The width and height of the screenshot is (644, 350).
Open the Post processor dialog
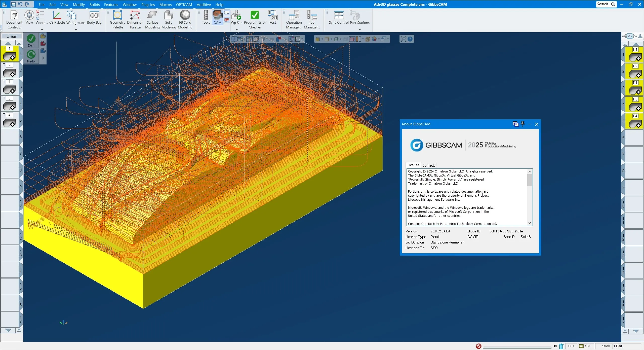272,18
